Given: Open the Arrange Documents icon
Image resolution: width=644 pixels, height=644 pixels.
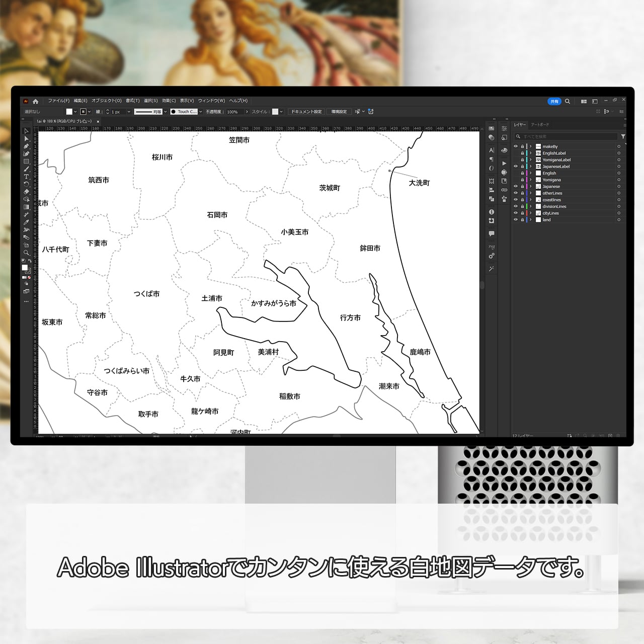Looking at the screenshot, I should point(584,101).
